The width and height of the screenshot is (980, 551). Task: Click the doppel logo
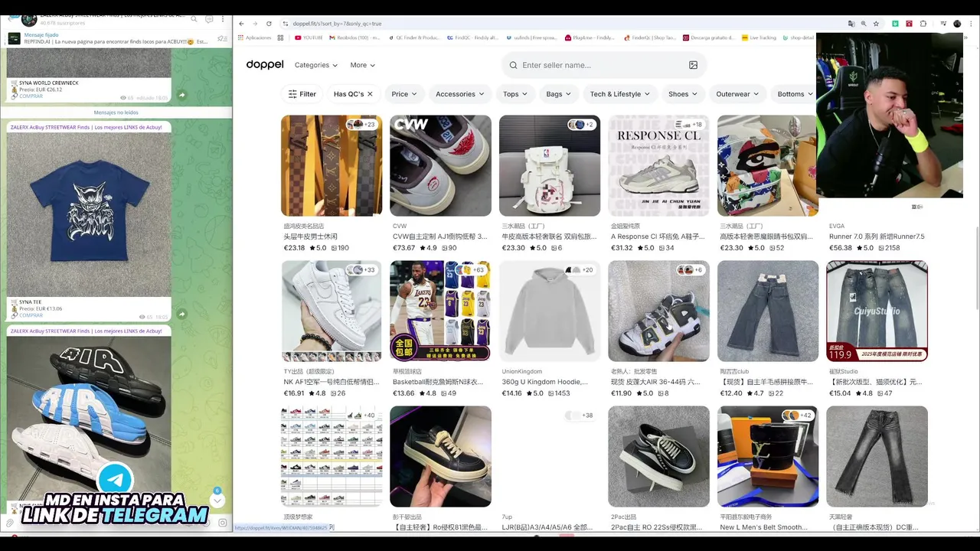pyautogui.click(x=265, y=65)
